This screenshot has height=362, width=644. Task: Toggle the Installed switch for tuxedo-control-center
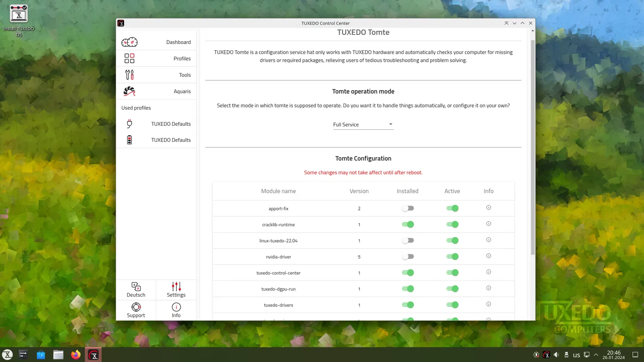click(408, 273)
